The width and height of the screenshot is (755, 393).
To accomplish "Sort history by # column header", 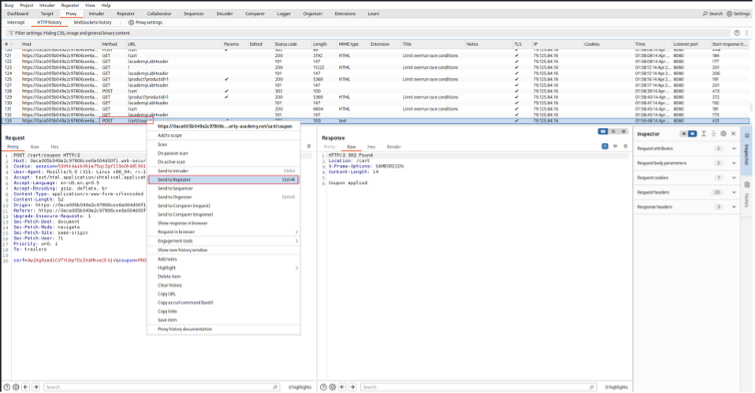I will click(x=11, y=44).
